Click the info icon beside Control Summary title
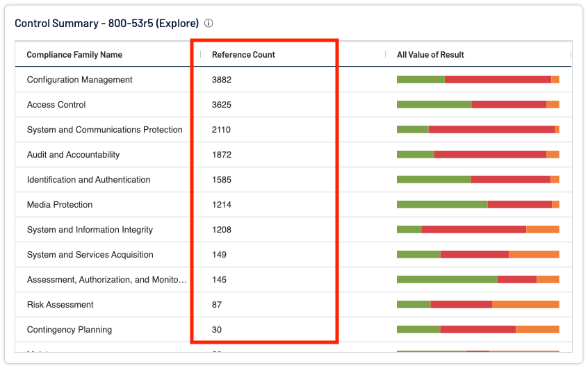The image size is (588, 368). pyautogui.click(x=209, y=23)
